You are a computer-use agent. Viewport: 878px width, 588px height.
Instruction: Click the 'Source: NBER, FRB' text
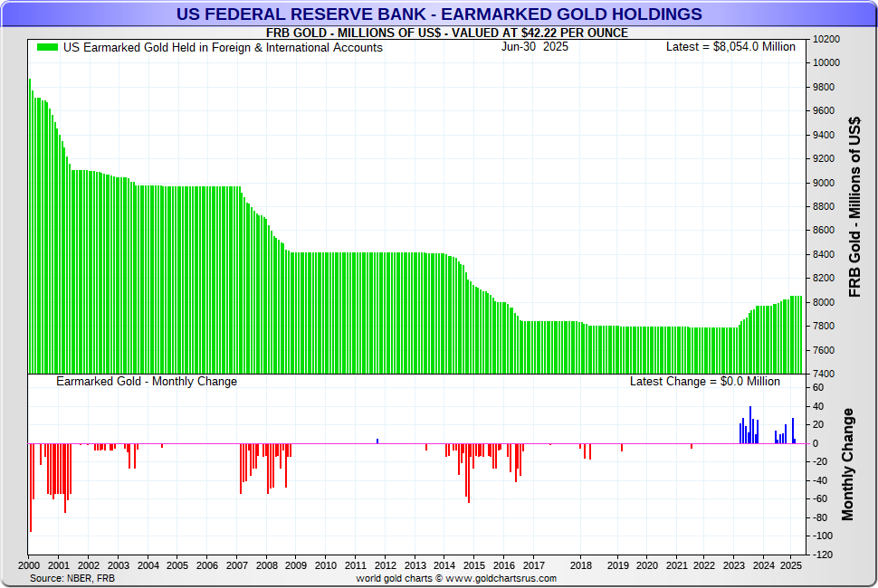(x=72, y=578)
